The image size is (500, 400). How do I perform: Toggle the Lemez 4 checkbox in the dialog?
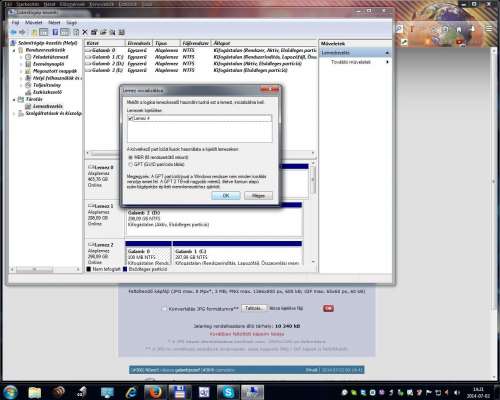(x=130, y=118)
